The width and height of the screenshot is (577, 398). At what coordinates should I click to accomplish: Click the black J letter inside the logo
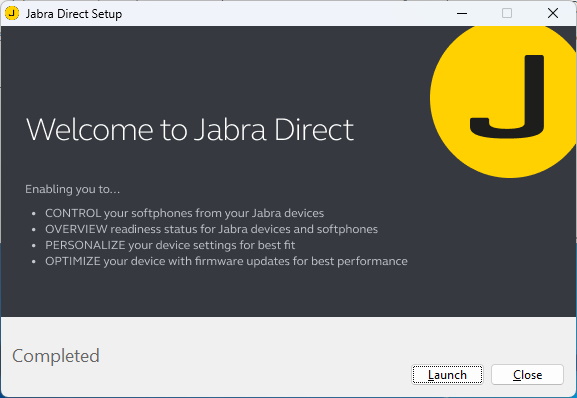507,97
